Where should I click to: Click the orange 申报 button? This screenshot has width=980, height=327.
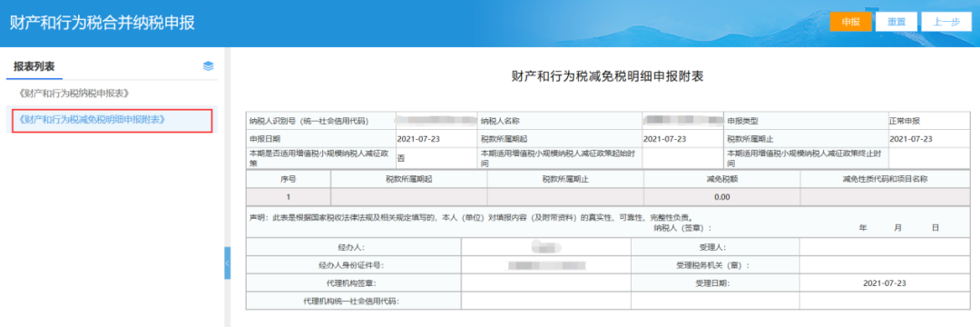[850, 21]
